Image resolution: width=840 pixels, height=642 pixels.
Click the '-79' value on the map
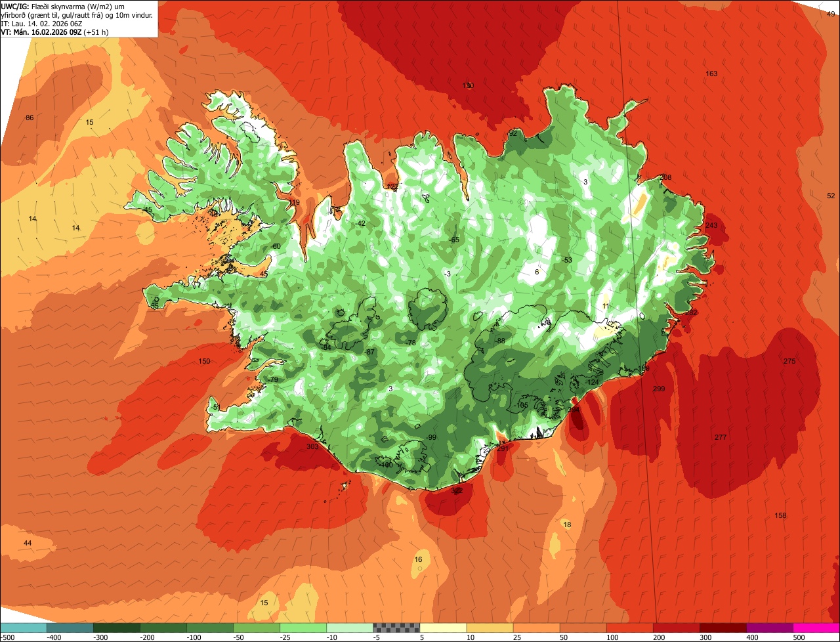pyautogui.click(x=273, y=380)
